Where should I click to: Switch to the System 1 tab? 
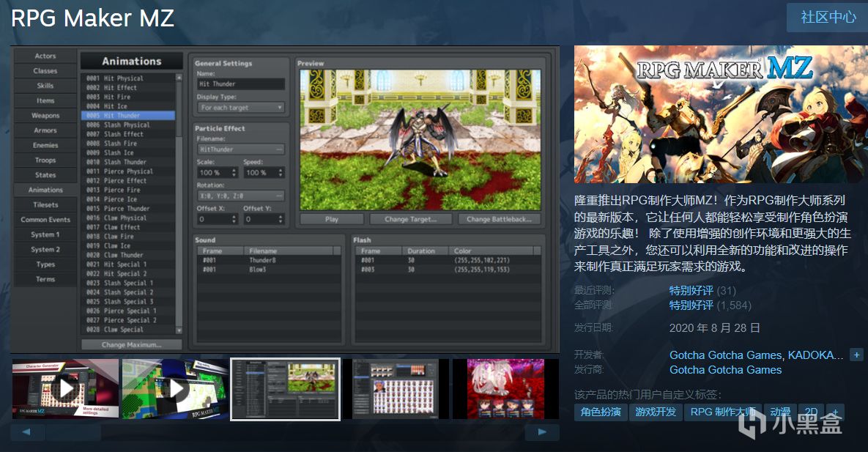(45, 235)
